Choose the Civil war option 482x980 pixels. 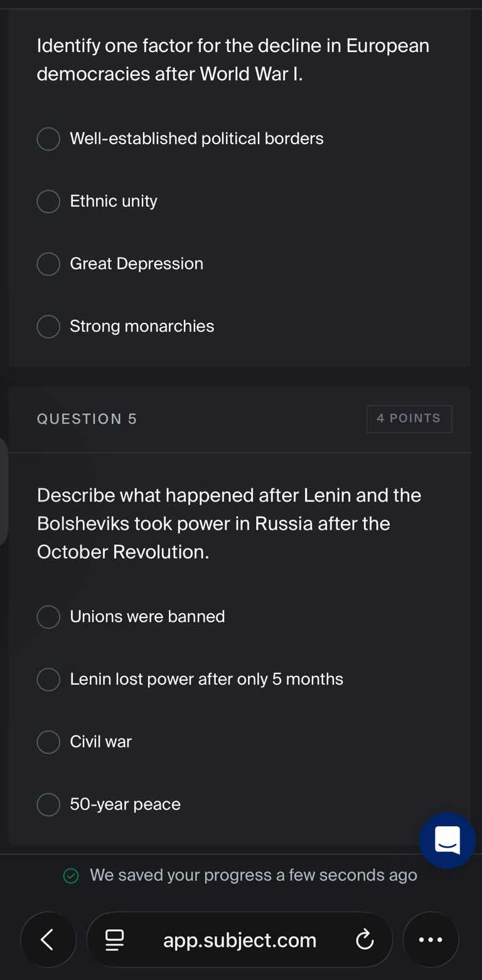coord(48,742)
